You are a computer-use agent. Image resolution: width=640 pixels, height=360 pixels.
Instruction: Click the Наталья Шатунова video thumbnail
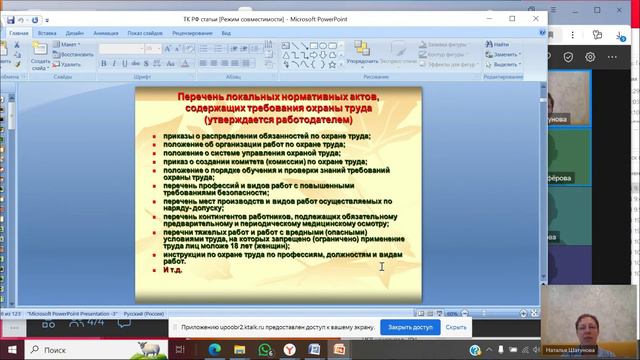coord(589,321)
